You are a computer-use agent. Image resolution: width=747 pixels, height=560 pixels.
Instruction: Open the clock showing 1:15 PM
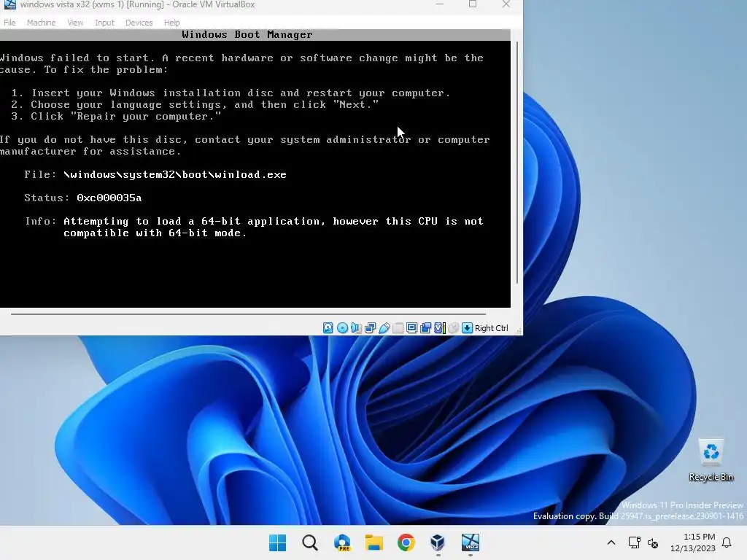click(x=693, y=542)
